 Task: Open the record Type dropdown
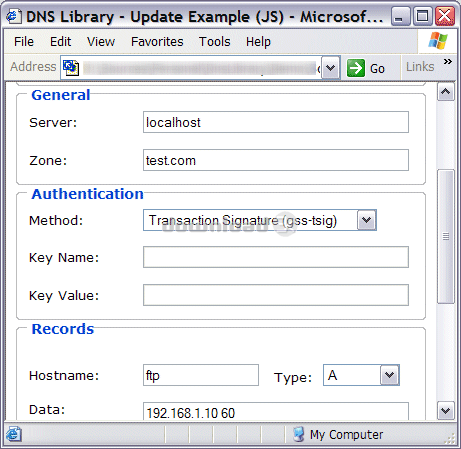point(390,375)
